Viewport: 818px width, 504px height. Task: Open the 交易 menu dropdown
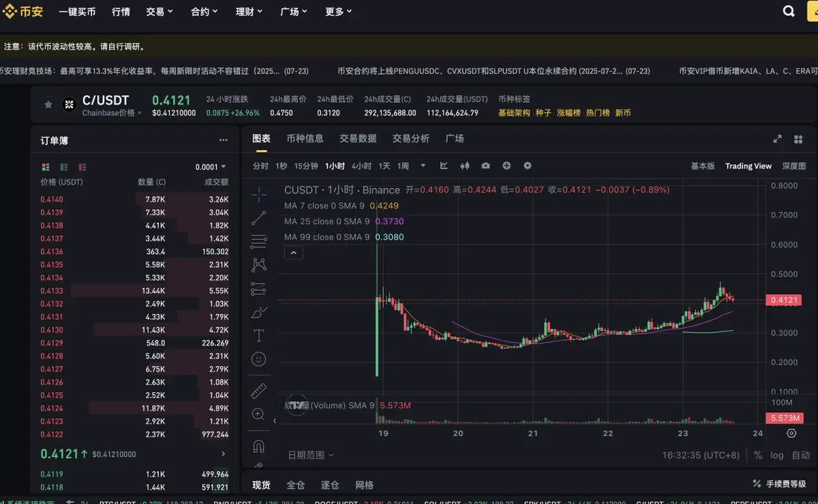point(160,12)
